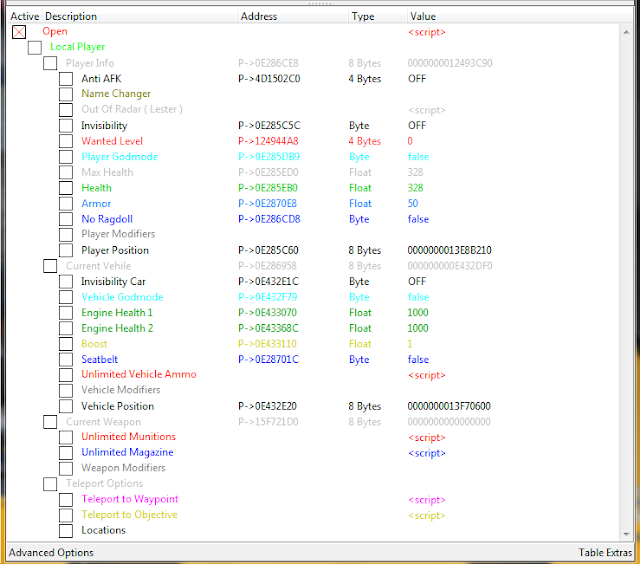This screenshot has height=564, width=640.
Task: Click address P->0E285DB9
Action: 269,157
